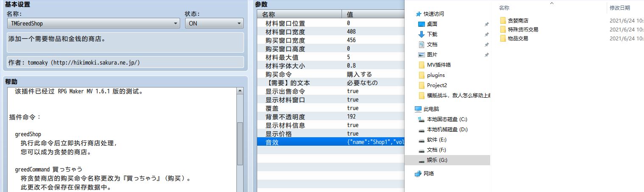The height and width of the screenshot is (192, 644).
Task: Click the This PC (此电脑) icon
Action: pyautogui.click(x=418, y=109)
